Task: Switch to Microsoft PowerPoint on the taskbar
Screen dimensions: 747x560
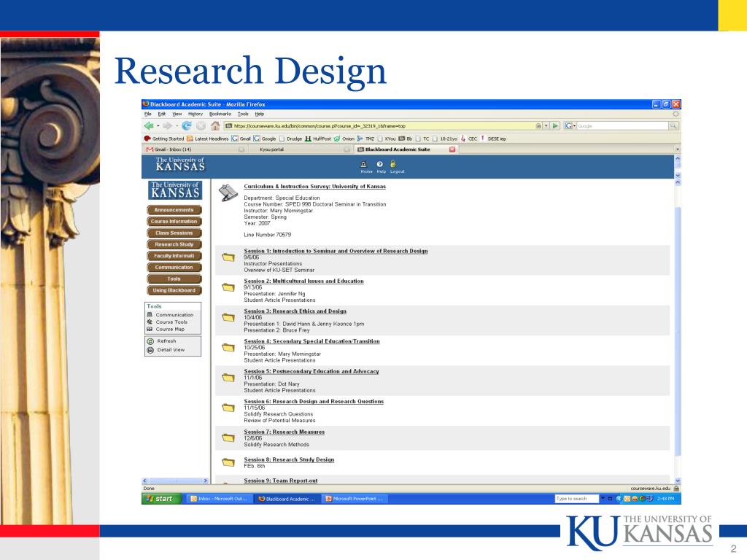Action: 354,499
